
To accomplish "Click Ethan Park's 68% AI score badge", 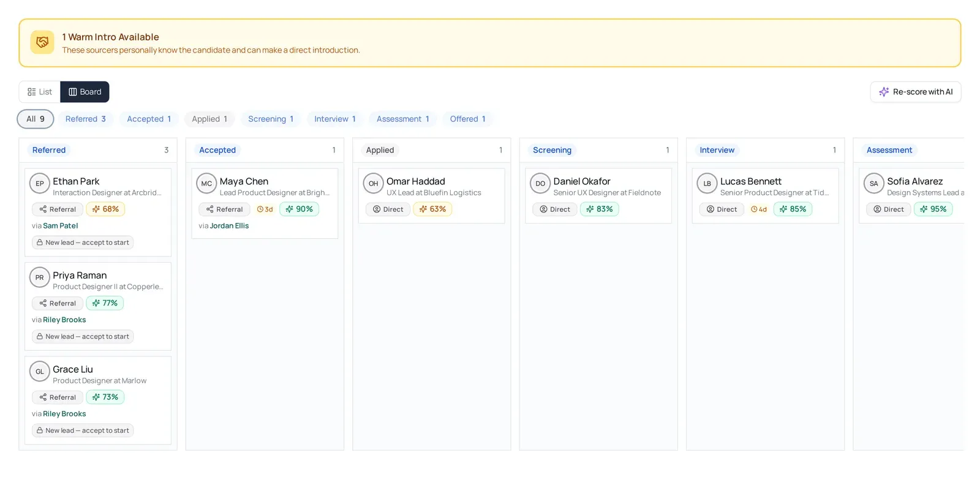I will point(105,209).
